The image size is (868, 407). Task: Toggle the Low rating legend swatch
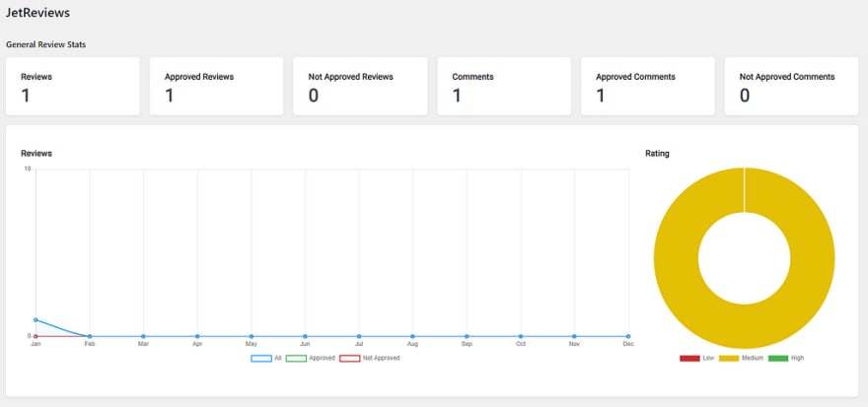coord(689,359)
